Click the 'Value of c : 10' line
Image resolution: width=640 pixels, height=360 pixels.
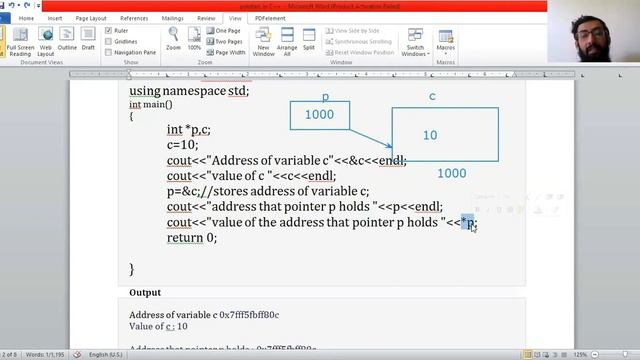pos(158,326)
